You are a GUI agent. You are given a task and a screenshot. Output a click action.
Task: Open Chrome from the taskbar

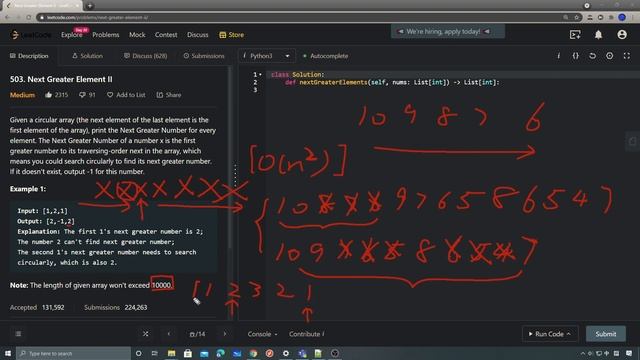pyautogui.click(x=253, y=353)
